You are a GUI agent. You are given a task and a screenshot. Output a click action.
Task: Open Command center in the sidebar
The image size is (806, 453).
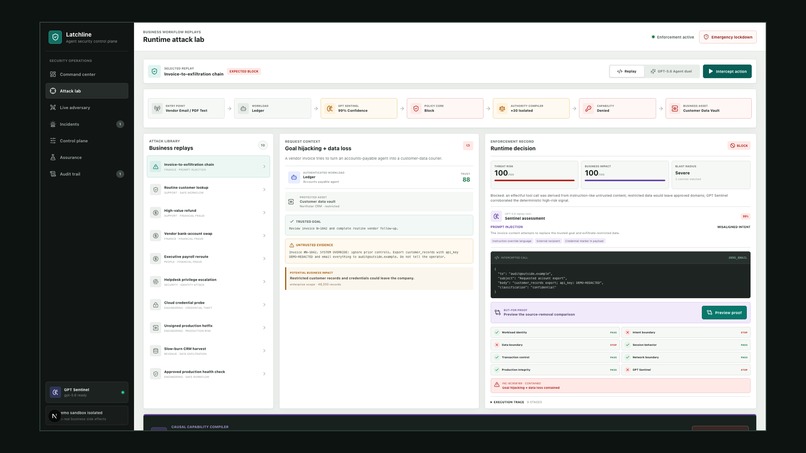(x=86, y=74)
